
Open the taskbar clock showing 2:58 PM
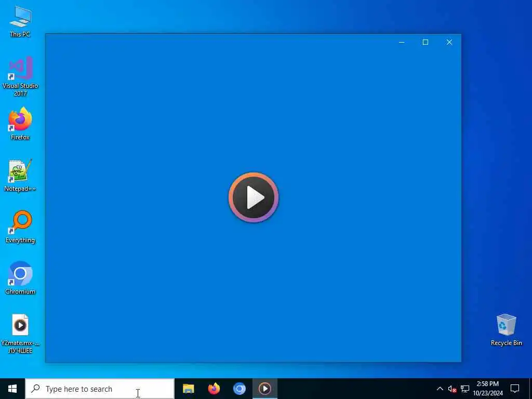(x=488, y=389)
